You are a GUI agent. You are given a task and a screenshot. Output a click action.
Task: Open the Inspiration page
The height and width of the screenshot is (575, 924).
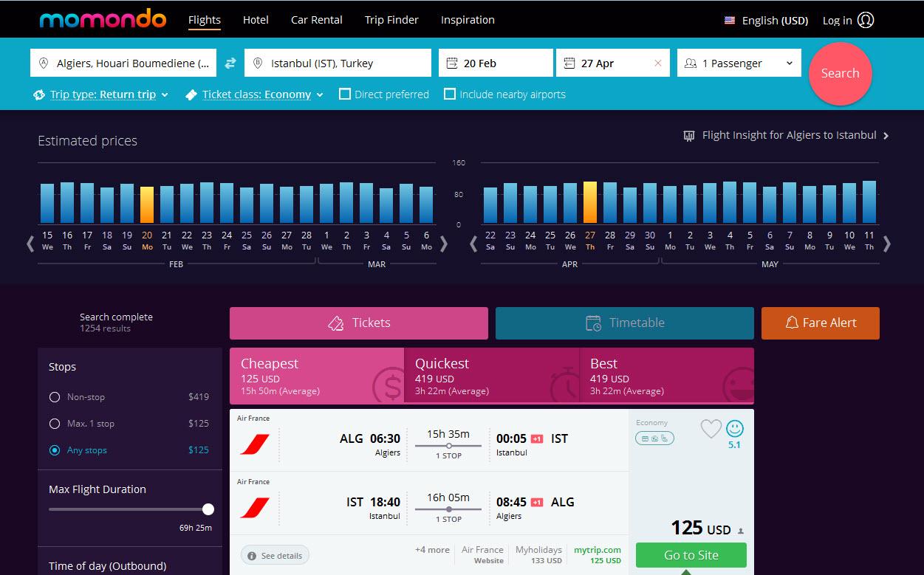(468, 20)
